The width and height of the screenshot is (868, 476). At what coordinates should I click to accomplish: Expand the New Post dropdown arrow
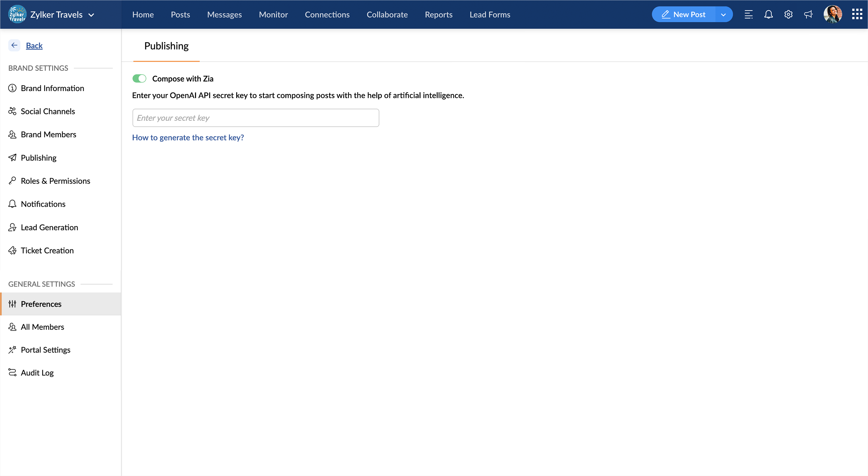(x=723, y=14)
